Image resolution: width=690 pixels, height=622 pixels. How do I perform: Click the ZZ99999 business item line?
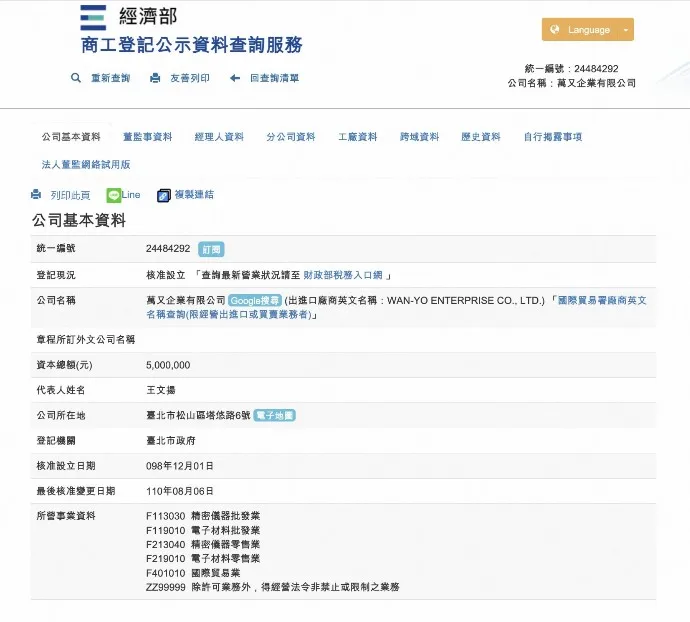click(272, 587)
